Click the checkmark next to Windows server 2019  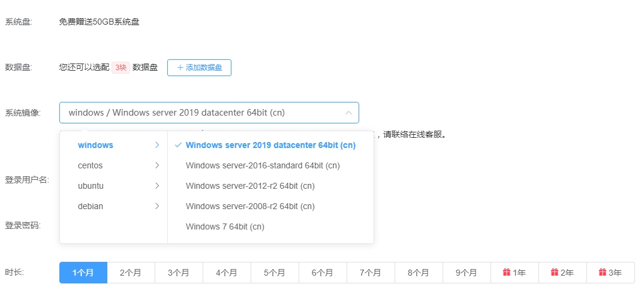pyautogui.click(x=178, y=145)
